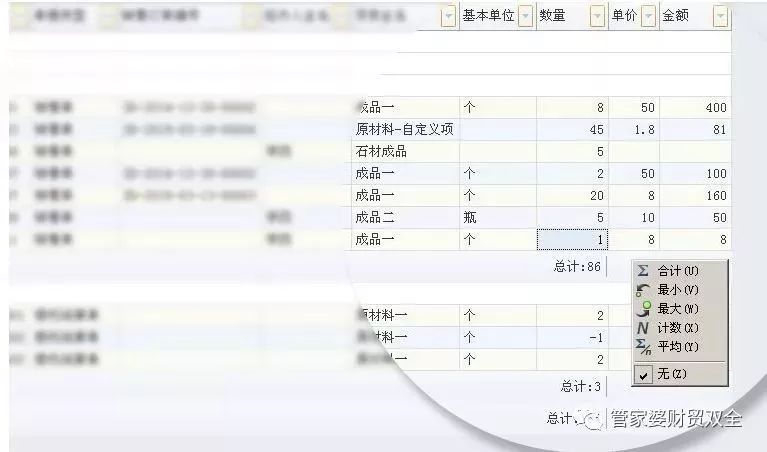767x452 pixels.
Task: Choose 计数(X) from the summary context menu
Action: tap(680, 328)
